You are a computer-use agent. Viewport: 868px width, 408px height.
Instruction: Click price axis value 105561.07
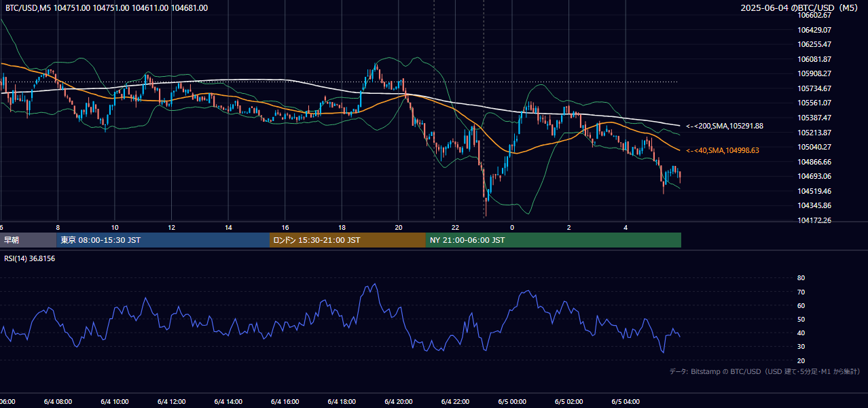[x=814, y=103]
